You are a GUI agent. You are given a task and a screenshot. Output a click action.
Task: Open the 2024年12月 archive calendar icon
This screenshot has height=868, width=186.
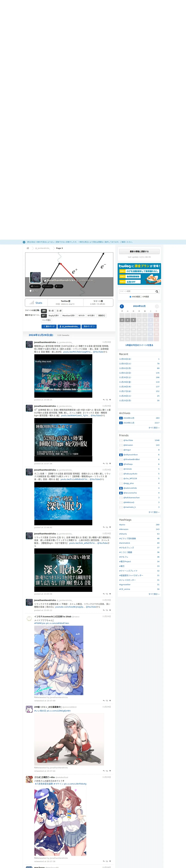coord(121,418)
